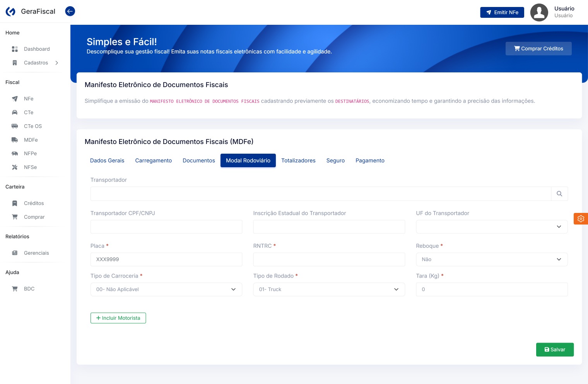Click the GeraFiscal logo icon
This screenshot has width=588, height=384.
(11, 12)
